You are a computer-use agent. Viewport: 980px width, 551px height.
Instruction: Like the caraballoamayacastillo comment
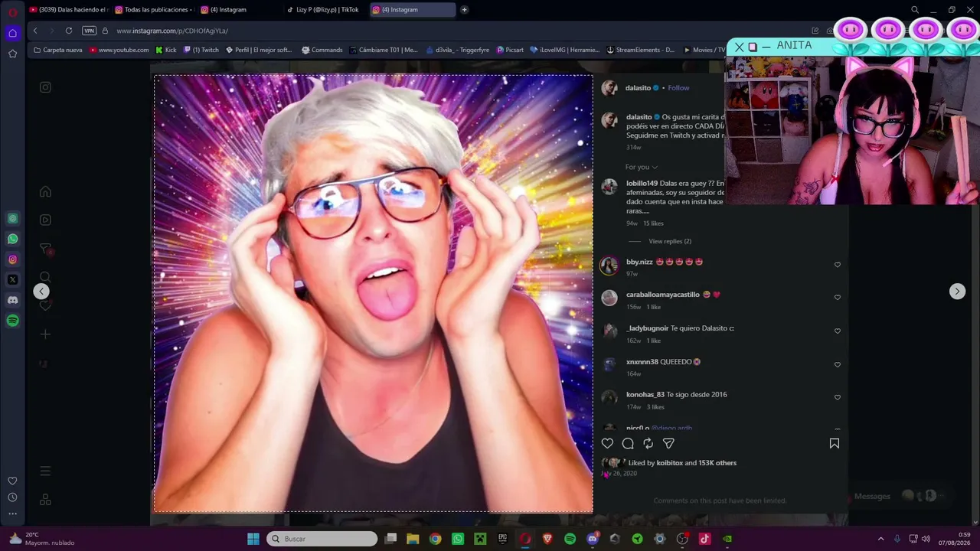click(x=837, y=298)
